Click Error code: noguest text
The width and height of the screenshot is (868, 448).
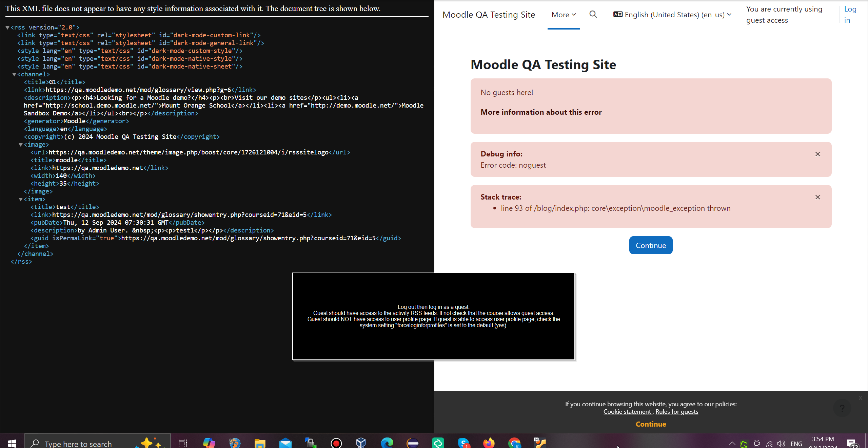(x=513, y=165)
